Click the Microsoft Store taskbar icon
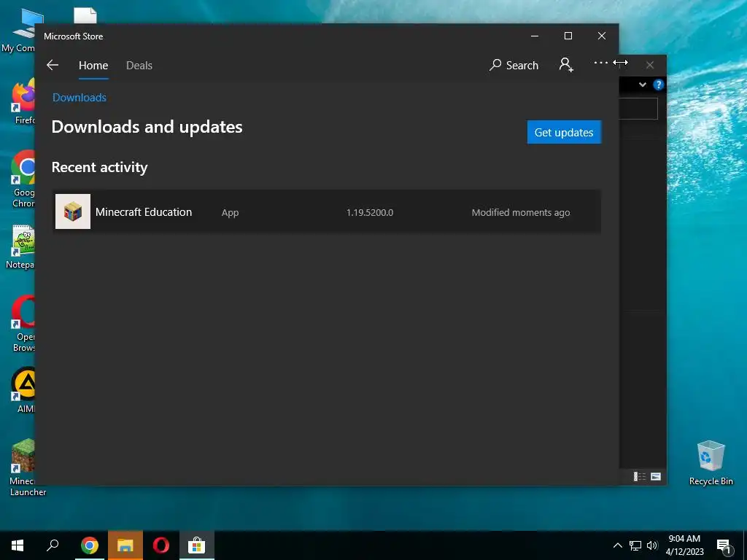 (196, 545)
